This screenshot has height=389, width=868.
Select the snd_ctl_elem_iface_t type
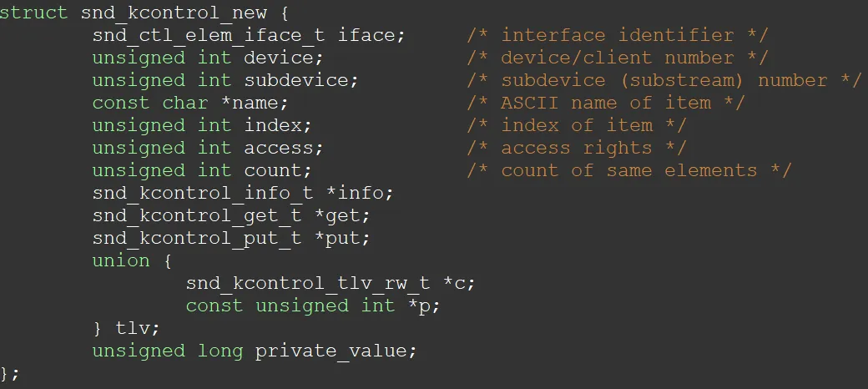[x=209, y=35]
